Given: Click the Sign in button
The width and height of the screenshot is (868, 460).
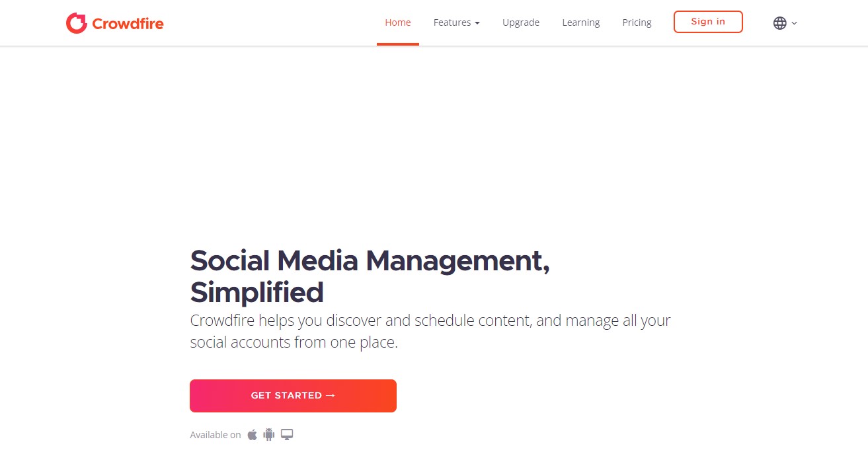Looking at the screenshot, I should coord(708,22).
